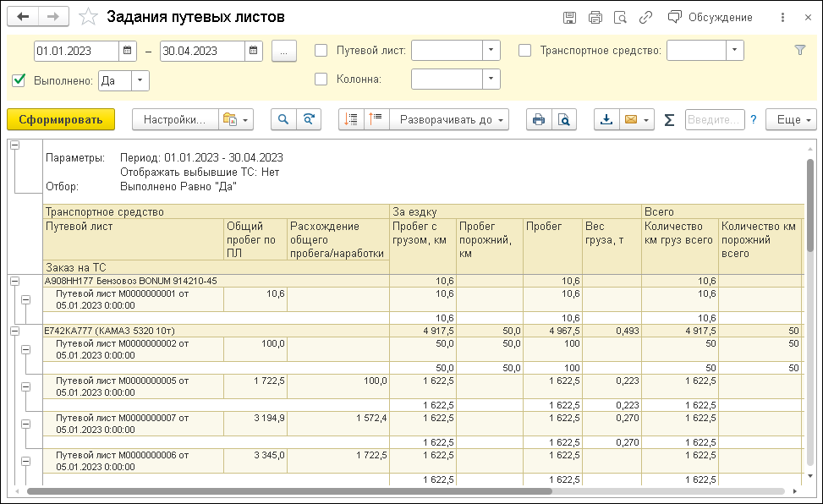Click the start date field 01.01.2023
The height and width of the screenshot is (504, 823).
coord(77,51)
